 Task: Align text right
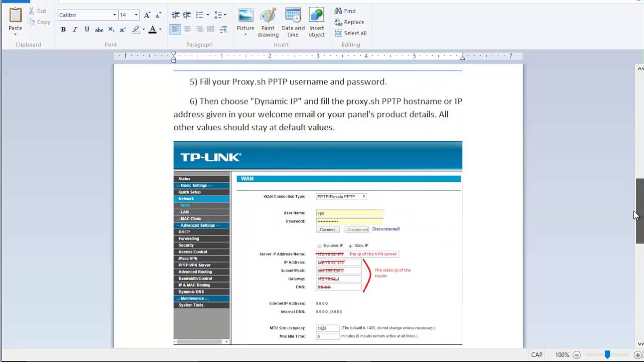click(199, 30)
